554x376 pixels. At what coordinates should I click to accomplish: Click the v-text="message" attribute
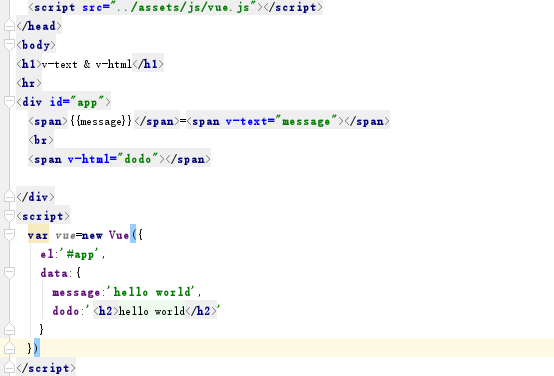click(282, 121)
